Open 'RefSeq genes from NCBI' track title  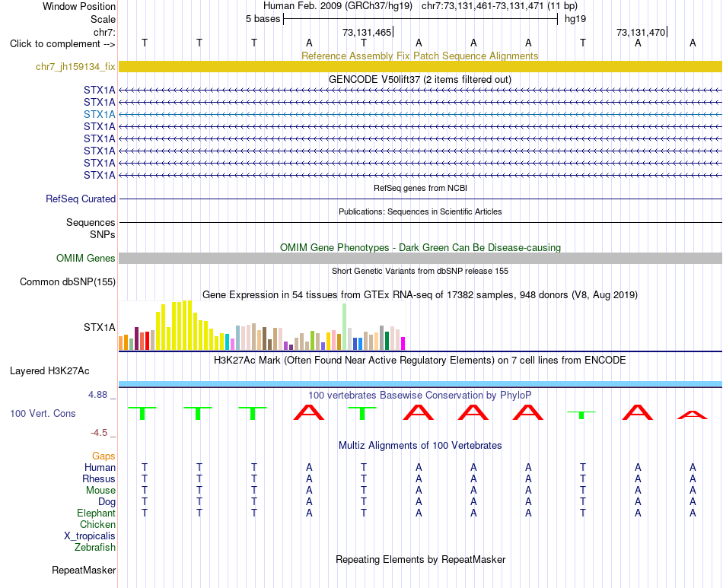tap(420, 188)
